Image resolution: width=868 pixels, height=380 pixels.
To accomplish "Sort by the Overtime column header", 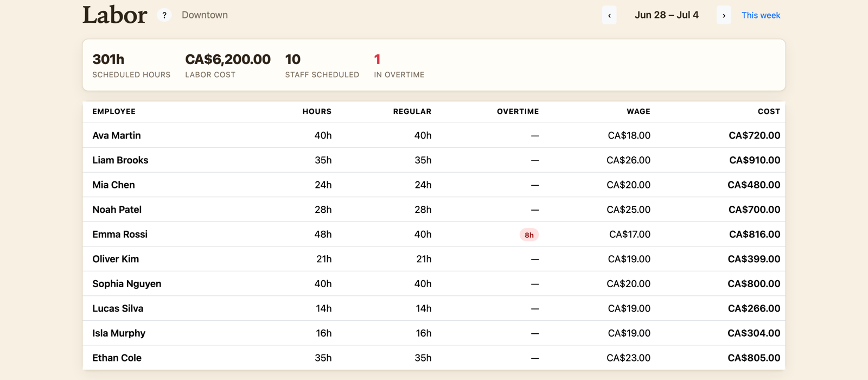I will [518, 111].
